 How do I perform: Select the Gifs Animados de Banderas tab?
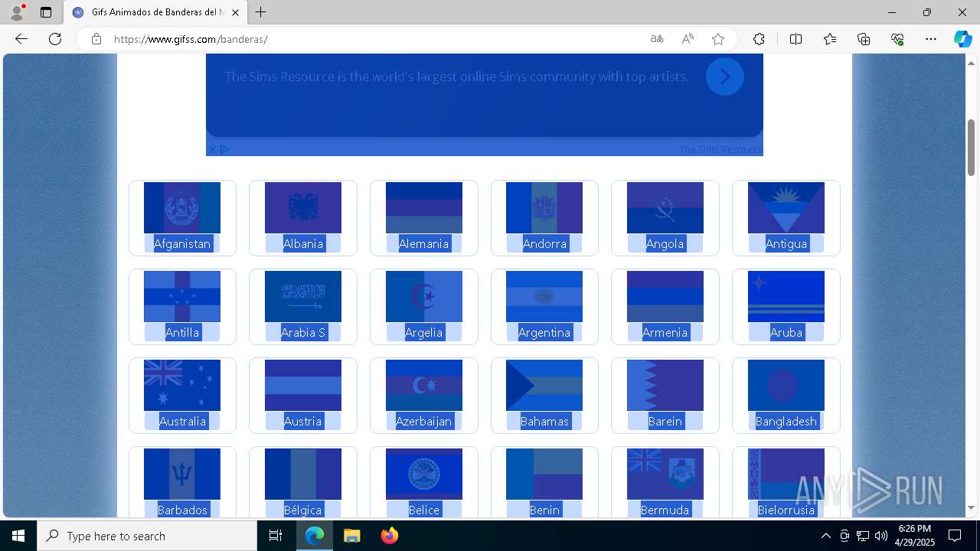(156, 12)
